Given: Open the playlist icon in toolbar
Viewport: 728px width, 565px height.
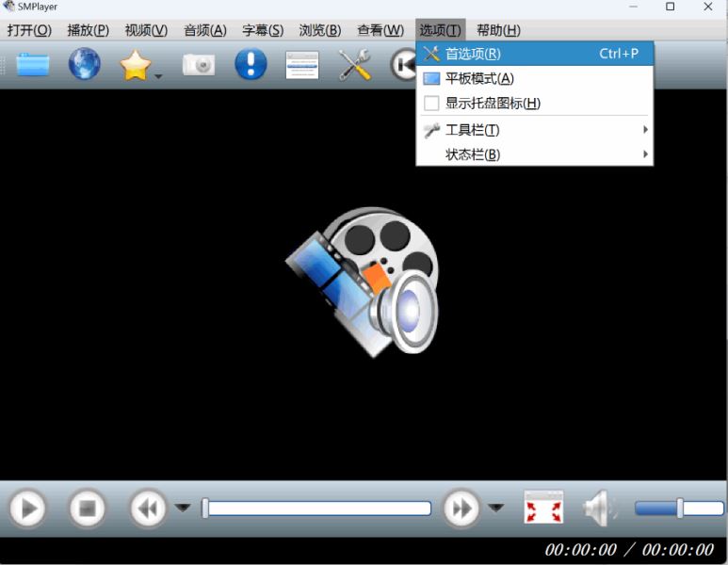Looking at the screenshot, I should 302,65.
